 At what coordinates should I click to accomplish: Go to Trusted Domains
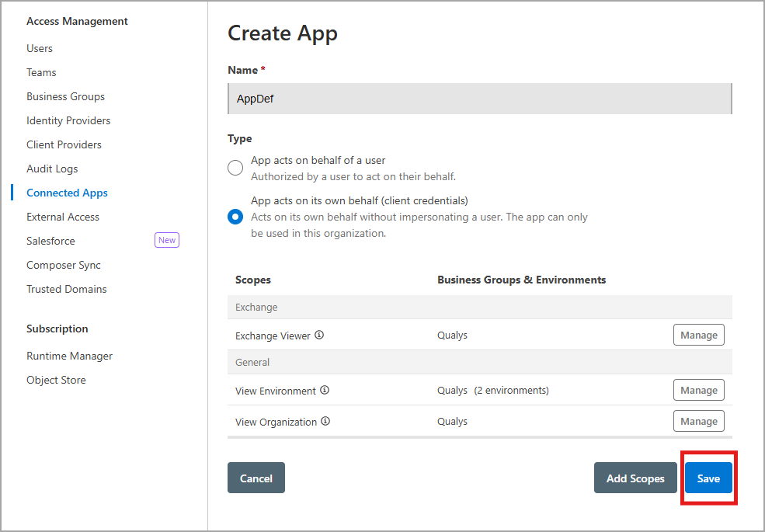coord(67,289)
